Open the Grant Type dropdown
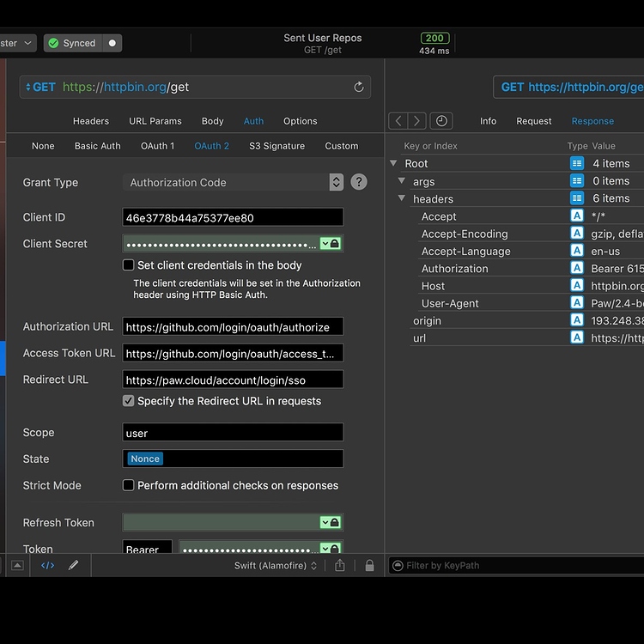 233,182
